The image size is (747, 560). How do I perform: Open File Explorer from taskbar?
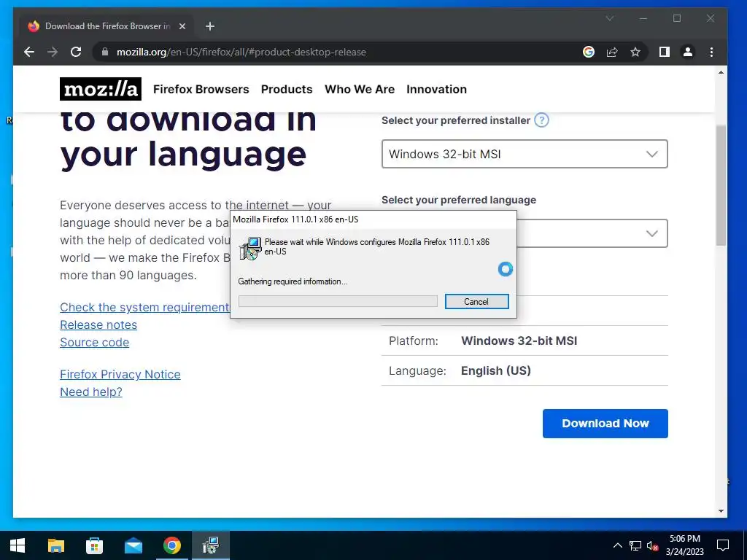coord(55,545)
